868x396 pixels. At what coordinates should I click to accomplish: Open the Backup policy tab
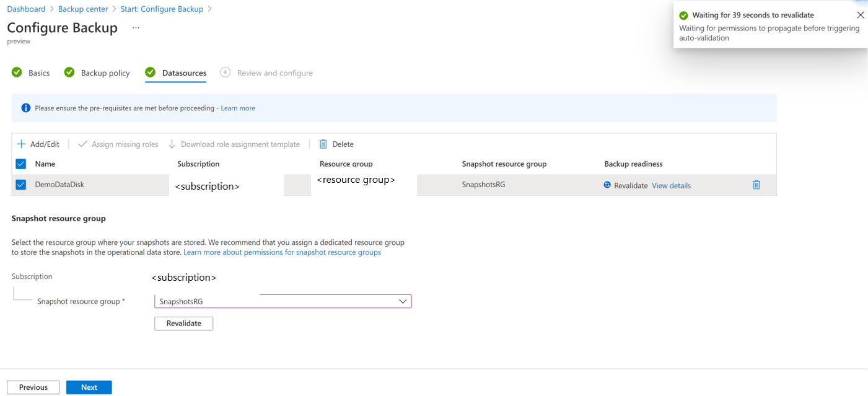[x=105, y=73]
